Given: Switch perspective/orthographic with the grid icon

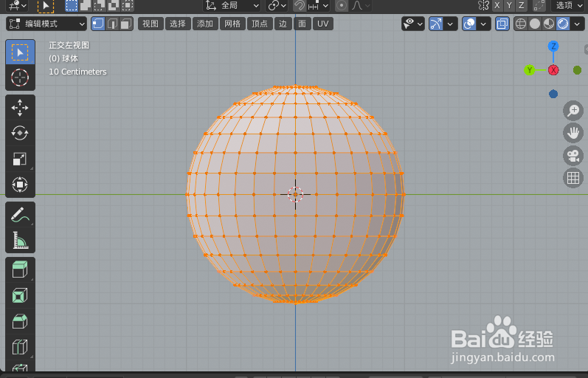Looking at the screenshot, I should pos(573,178).
